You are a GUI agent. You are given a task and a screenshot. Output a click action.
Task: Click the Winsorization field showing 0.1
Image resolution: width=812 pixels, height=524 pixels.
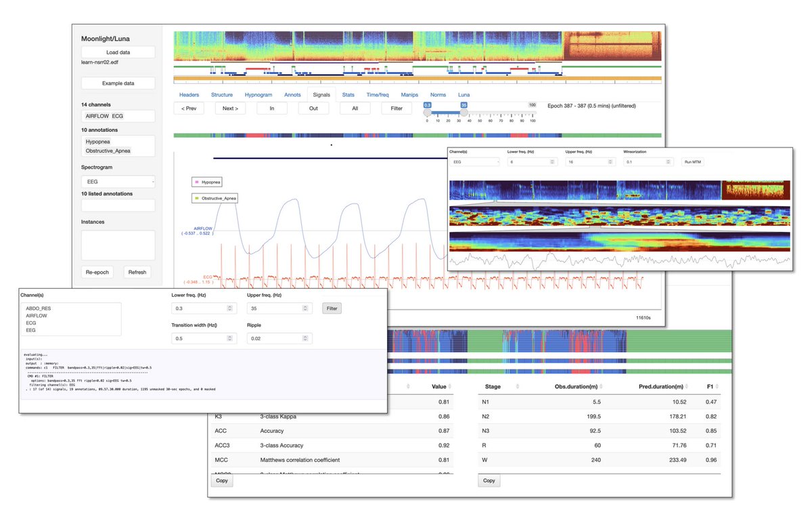click(649, 162)
